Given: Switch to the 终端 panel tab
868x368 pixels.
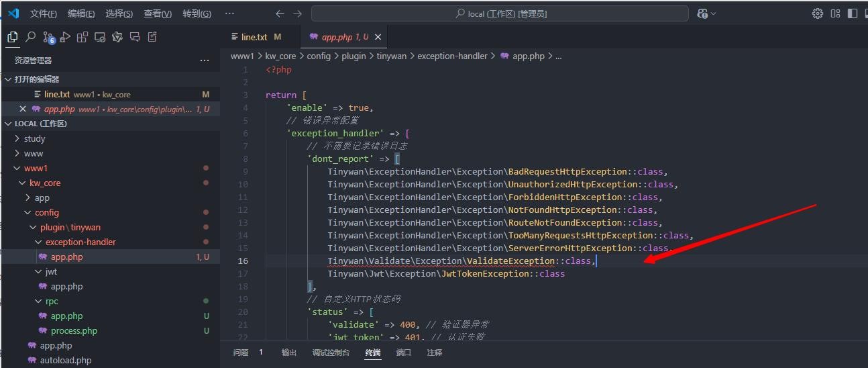Looking at the screenshot, I should coord(373,353).
